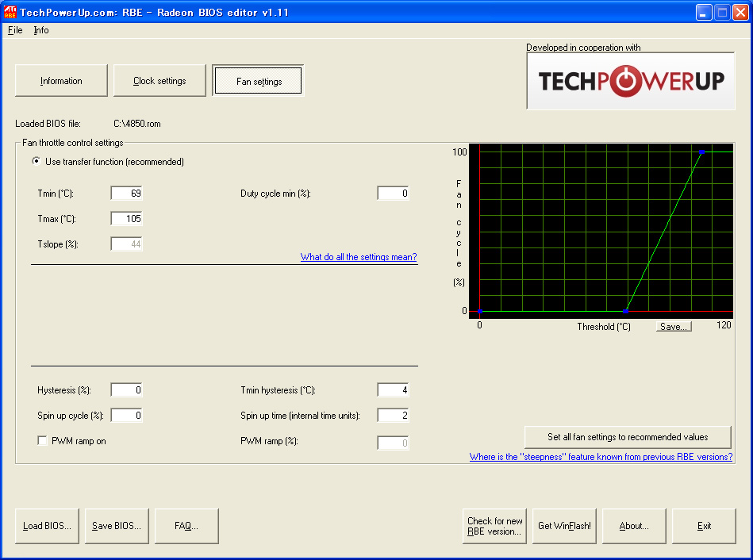This screenshot has width=753, height=560.
Task: Click the top-right blue point on fan graph
Action: 701,152
